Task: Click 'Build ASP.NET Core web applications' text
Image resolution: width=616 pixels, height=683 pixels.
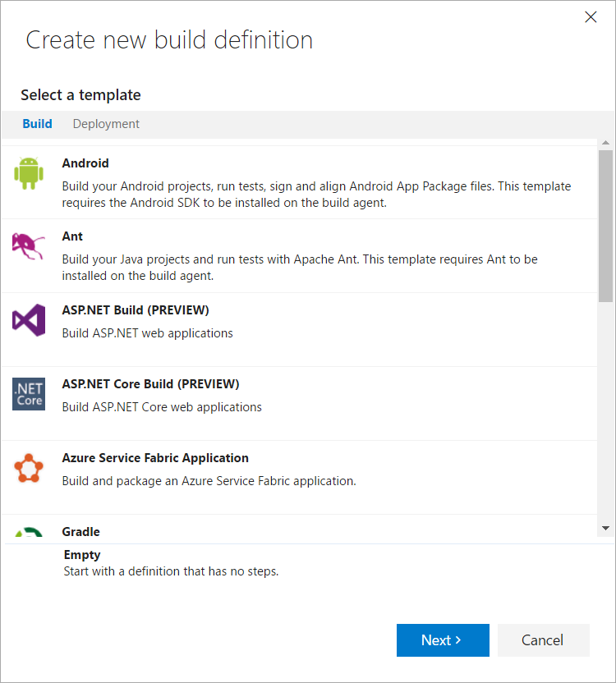Action: click(162, 407)
